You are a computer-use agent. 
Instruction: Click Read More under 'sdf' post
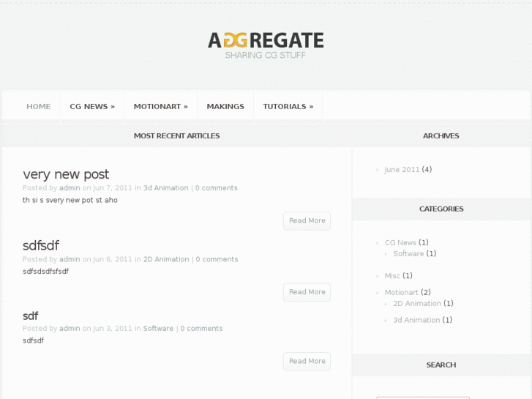click(x=307, y=362)
